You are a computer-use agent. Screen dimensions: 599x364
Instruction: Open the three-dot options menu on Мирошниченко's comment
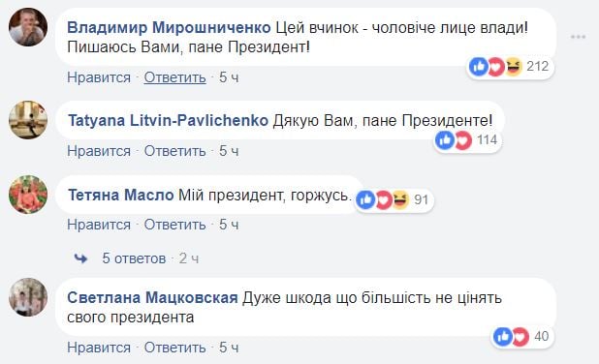578,37
